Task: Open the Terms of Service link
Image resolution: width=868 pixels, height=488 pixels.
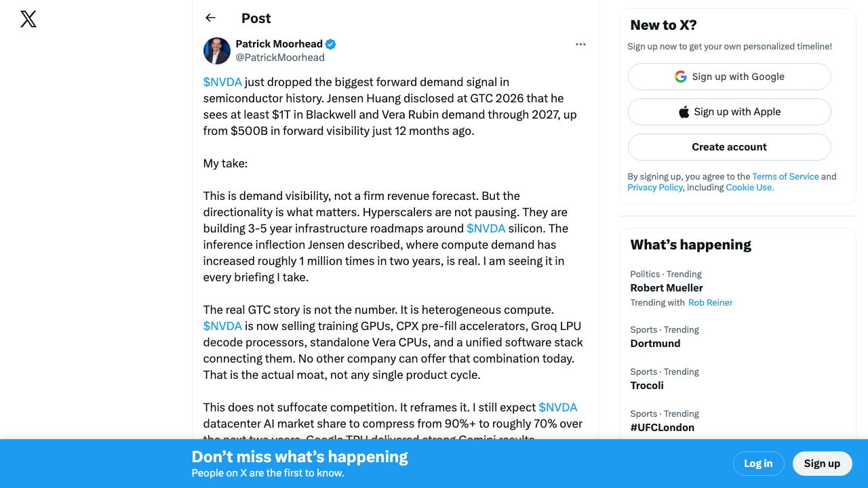Action: point(785,176)
